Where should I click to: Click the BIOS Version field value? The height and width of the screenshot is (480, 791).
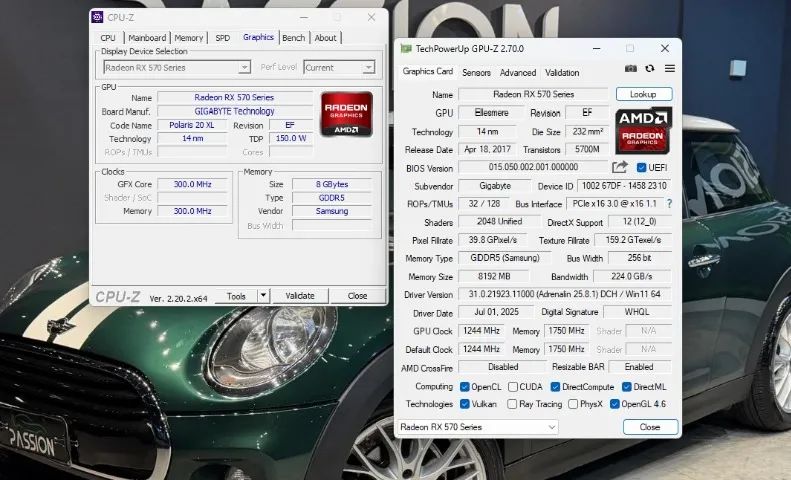coord(533,167)
